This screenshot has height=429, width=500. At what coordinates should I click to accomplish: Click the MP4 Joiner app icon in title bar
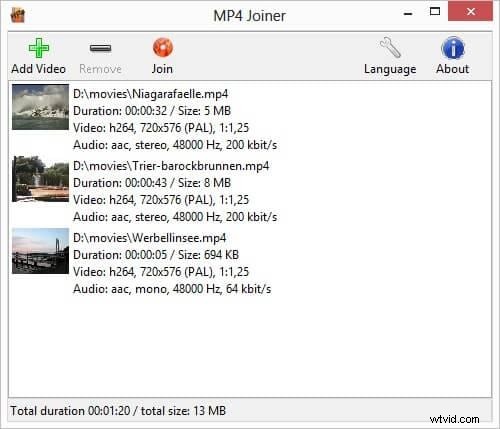click(18, 15)
